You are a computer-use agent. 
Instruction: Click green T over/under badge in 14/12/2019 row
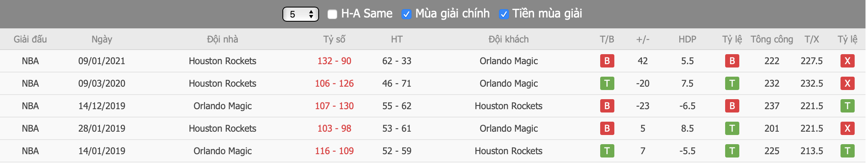[x=847, y=106]
